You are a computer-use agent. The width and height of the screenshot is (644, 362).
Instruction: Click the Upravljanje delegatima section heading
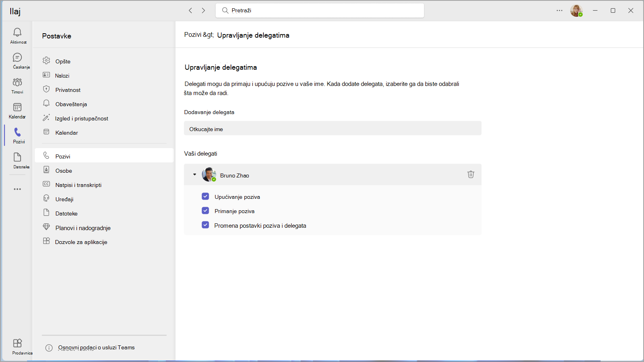[x=221, y=67]
